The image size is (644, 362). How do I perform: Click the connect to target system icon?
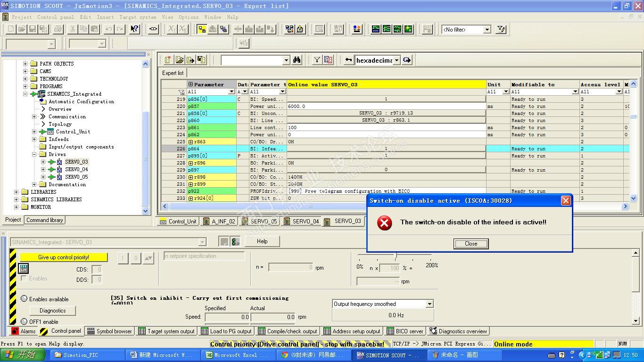click(202, 29)
